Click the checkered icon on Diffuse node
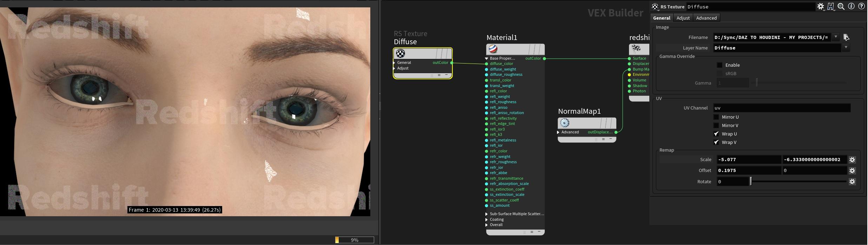Viewport: 868px width, 245px height. point(400,53)
